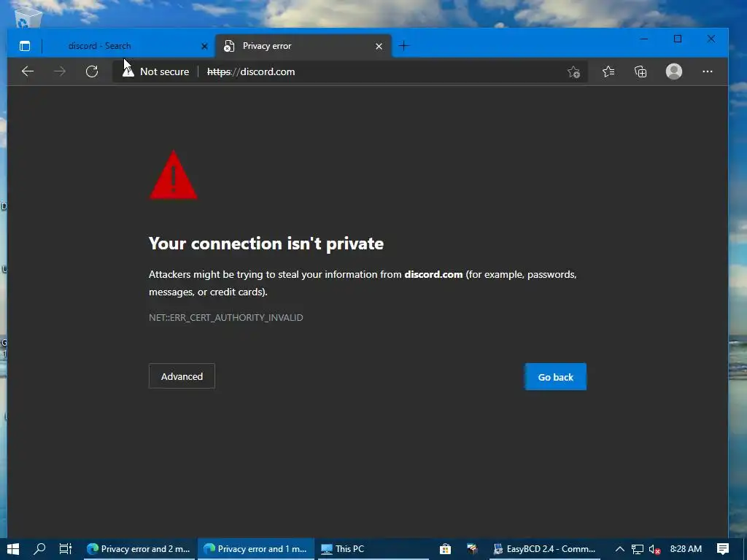
Task: Open the EasyBCD 2.4 taskbar item
Action: click(x=544, y=549)
